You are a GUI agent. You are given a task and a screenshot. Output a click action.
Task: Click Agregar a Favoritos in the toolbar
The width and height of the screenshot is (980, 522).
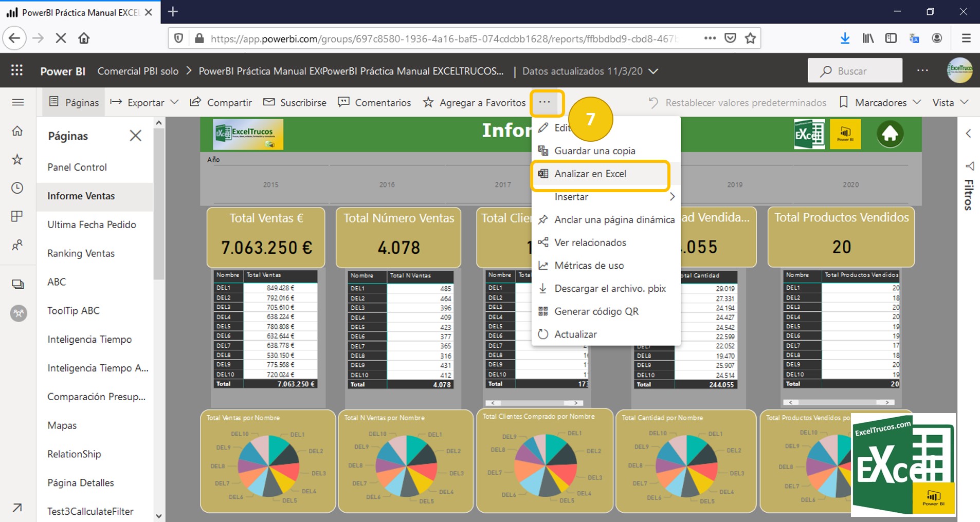tap(474, 102)
